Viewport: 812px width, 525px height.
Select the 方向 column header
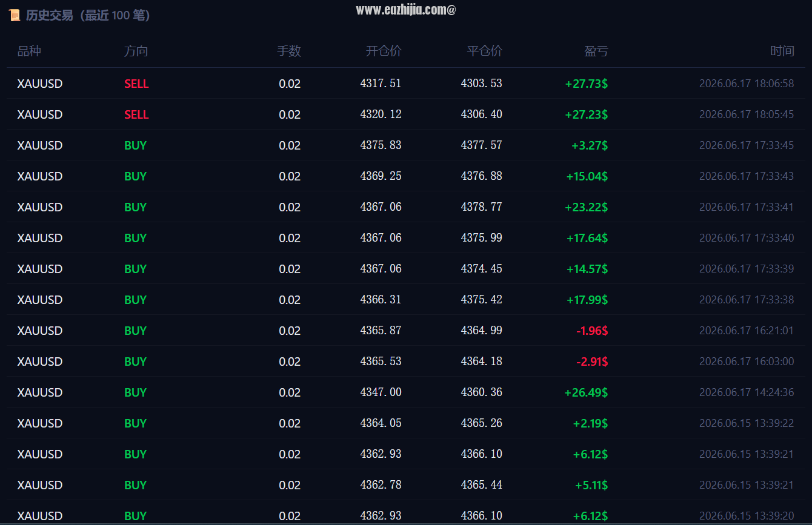[x=136, y=51]
